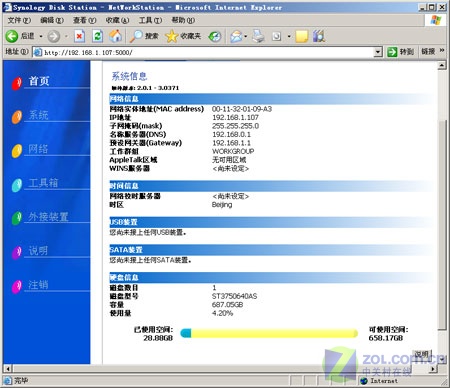The image size is (450, 388).
Task: Expand the Mail button dropdown arrow
Action: (x=246, y=36)
